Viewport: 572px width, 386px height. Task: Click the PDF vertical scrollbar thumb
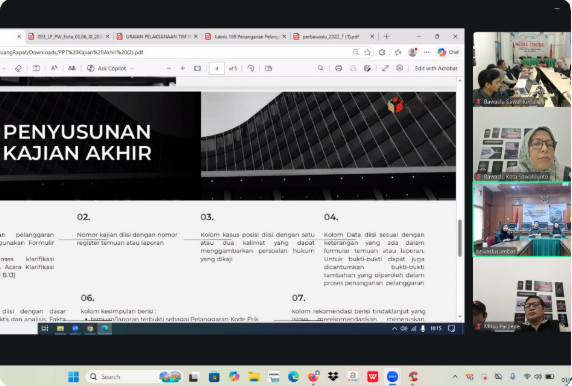(x=460, y=238)
